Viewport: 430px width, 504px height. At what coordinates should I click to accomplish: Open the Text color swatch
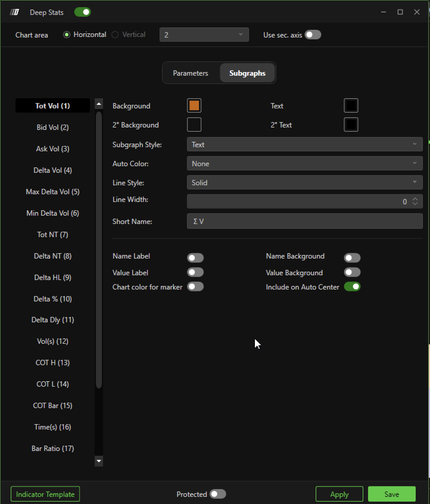click(x=351, y=105)
